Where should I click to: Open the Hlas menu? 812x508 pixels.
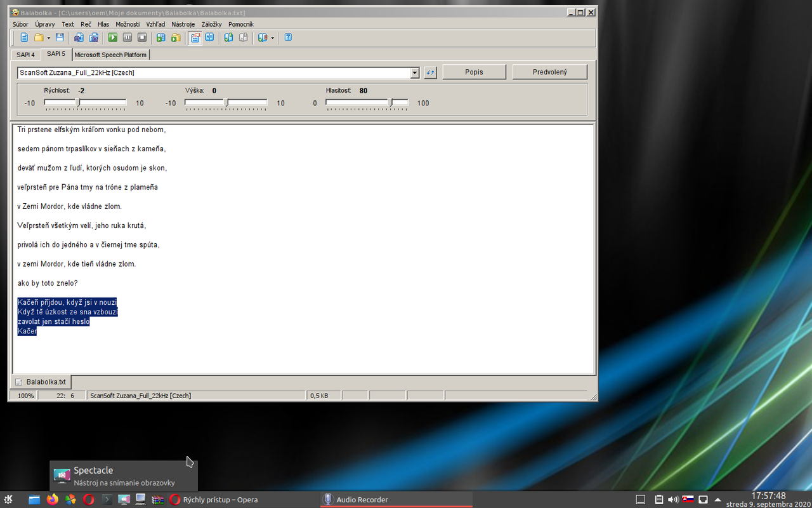[x=103, y=24]
